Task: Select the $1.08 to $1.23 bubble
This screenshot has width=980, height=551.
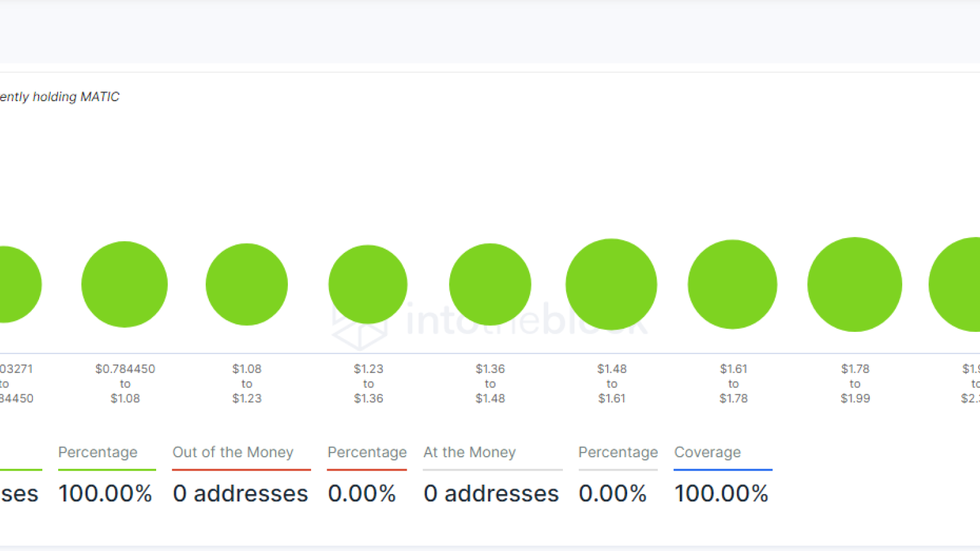Action: tap(247, 284)
